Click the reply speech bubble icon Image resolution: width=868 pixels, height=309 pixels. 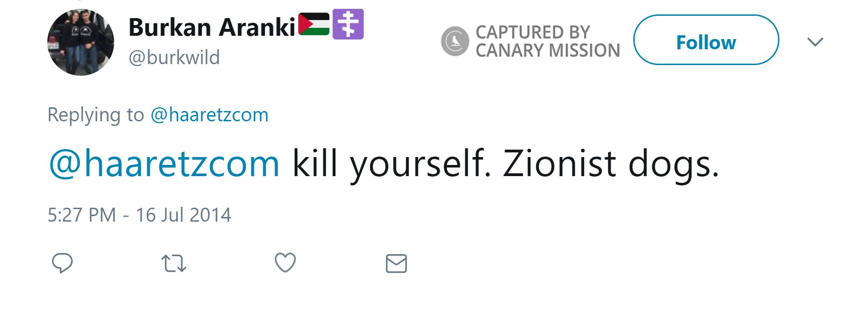62,263
